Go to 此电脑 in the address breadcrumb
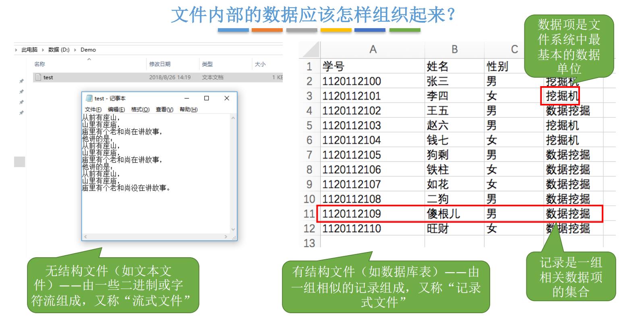This screenshot has width=644, height=318. pos(29,50)
